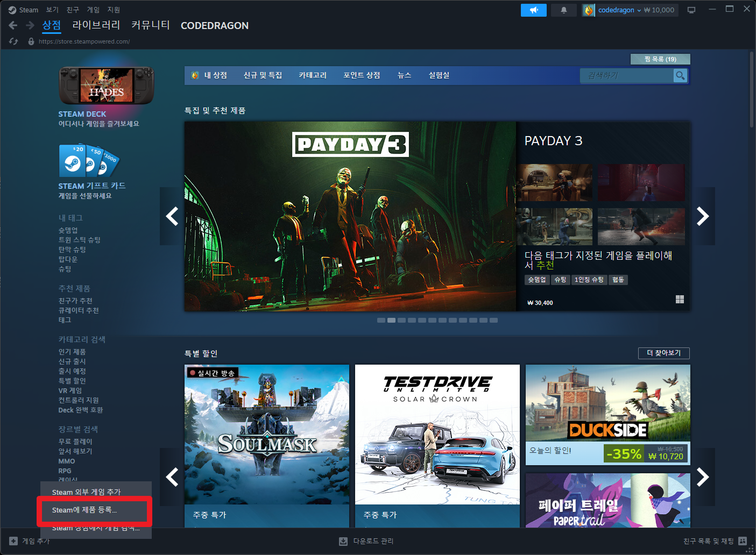Click the 무료 플레이 sidebar link
This screenshot has height=555, width=756.
pyautogui.click(x=75, y=442)
